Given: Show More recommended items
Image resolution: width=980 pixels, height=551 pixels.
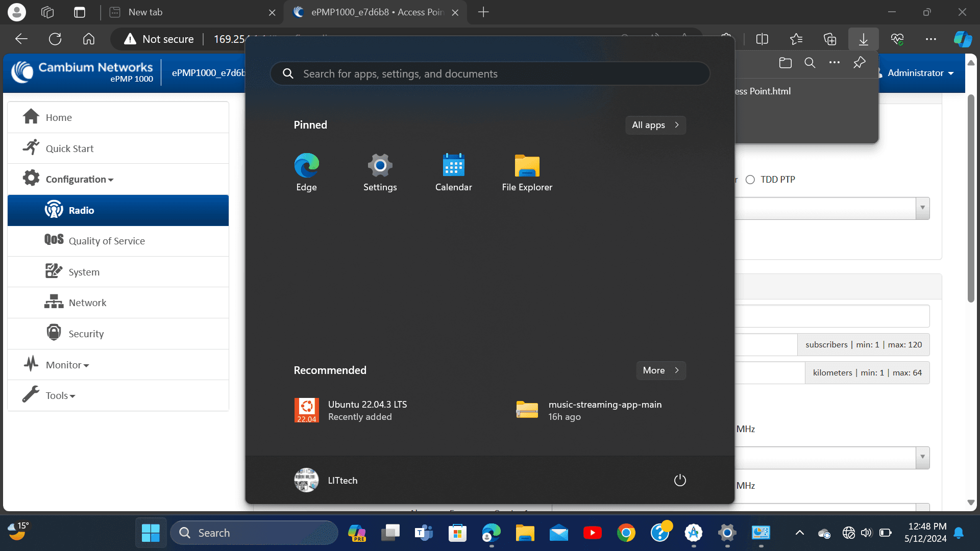Looking at the screenshot, I should 661,370.
